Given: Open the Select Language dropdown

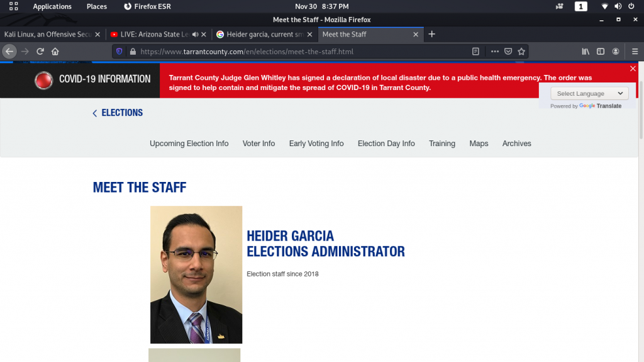Looking at the screenshot, I should (x=589, y=94).
